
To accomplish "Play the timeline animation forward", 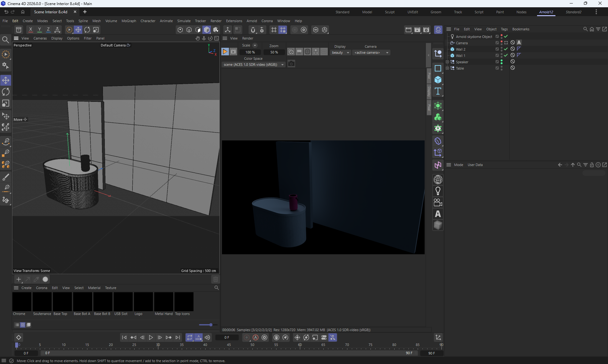I will (x=151, y=337).
